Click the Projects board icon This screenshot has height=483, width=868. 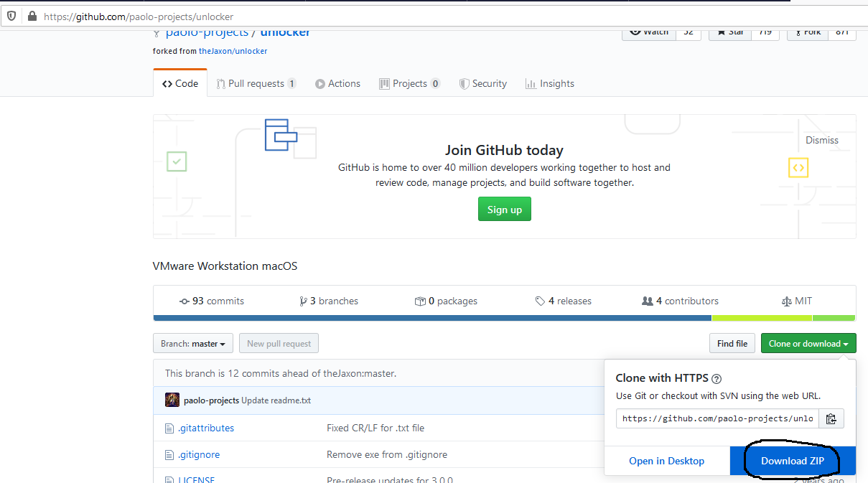click(385, 84)
